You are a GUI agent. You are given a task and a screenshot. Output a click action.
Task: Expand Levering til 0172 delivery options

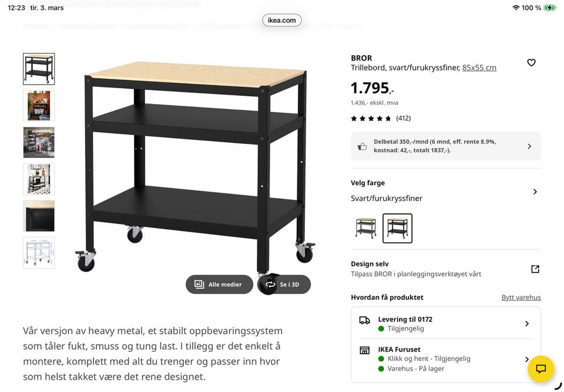point(527,324)
